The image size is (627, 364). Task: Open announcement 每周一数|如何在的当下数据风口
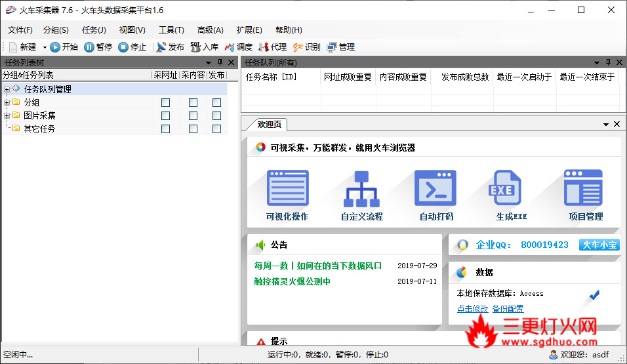[x=318, y=266]
